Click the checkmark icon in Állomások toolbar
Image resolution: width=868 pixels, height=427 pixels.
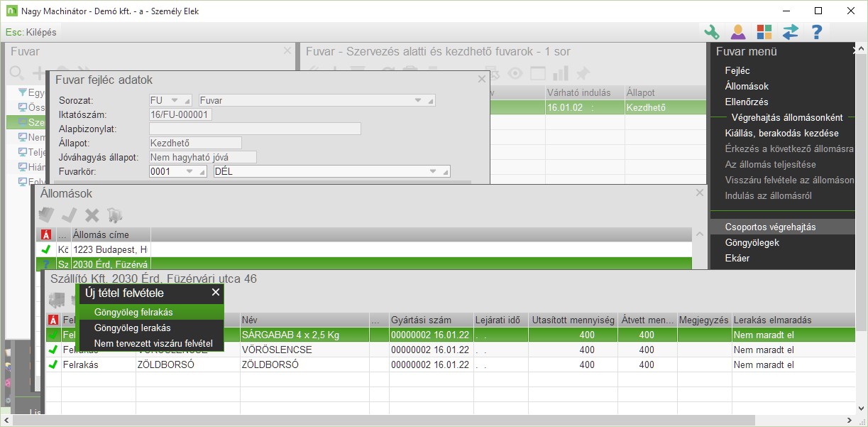(69, 214)
